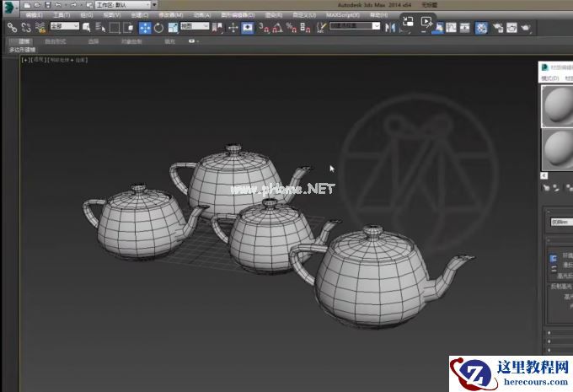Activate the Select and Manipulate tool
The width and height of the screenshot is (573, 392).
[233, 28]
